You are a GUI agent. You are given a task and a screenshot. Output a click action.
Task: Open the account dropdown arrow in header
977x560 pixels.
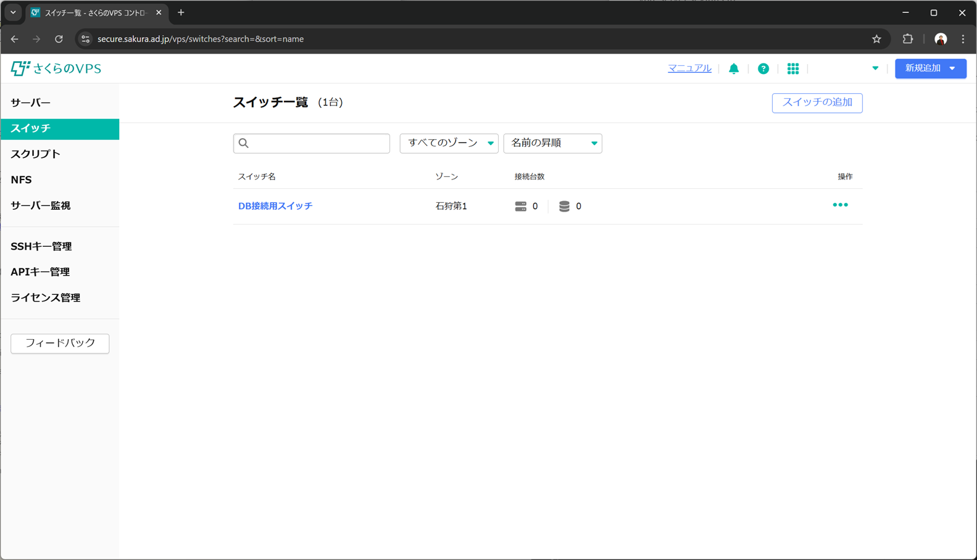pos(875,68)
